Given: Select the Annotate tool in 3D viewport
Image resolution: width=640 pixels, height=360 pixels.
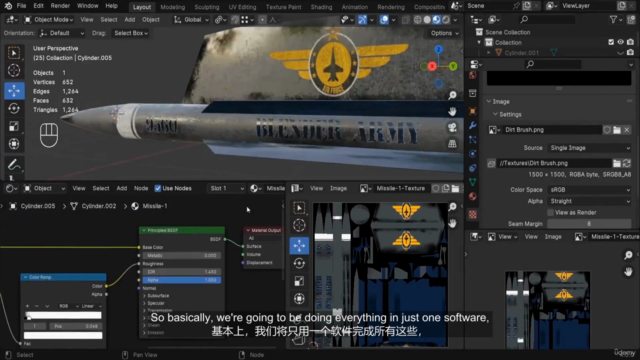Looking at the screenshot, I should click(14, 164).
